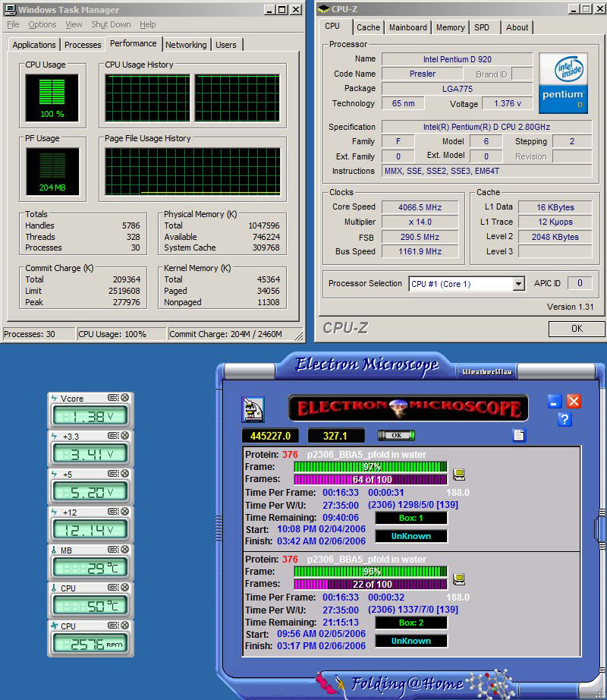The width and height of the screenshot is (607, 700).
Task: Switch to the Networking tab in Task Manager
Action: coord(186,45)
